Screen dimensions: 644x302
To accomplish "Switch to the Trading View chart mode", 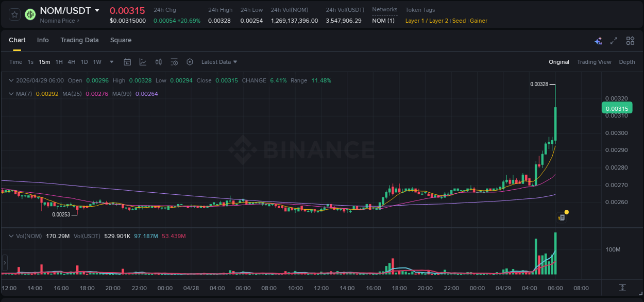I will point(594,62).
